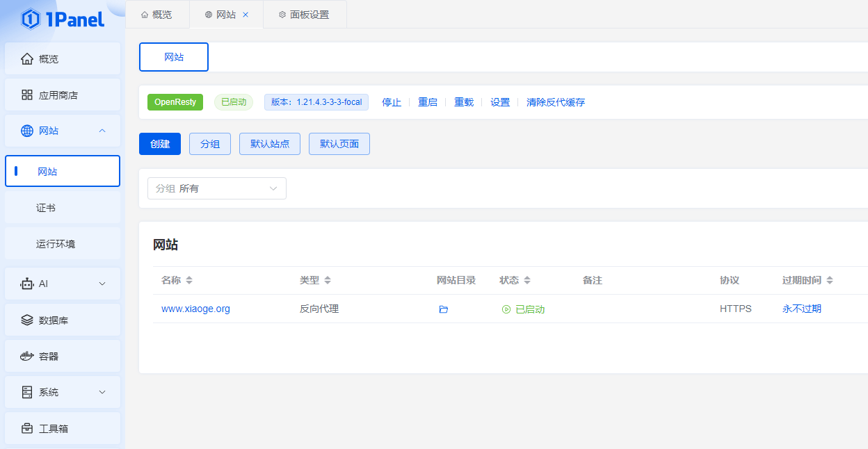Image resolution: width=868 pixels, height=449 pixels.
Task: Click the status icon next to 已启动
Action: coord(507,309)
